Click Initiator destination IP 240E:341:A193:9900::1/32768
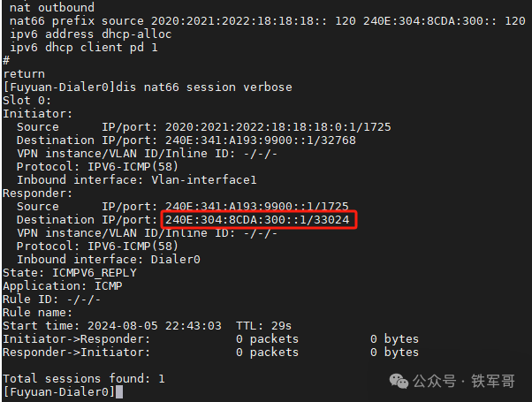This screenshot has height=402, width=532. pyautogui.click(x=260, y=140)
